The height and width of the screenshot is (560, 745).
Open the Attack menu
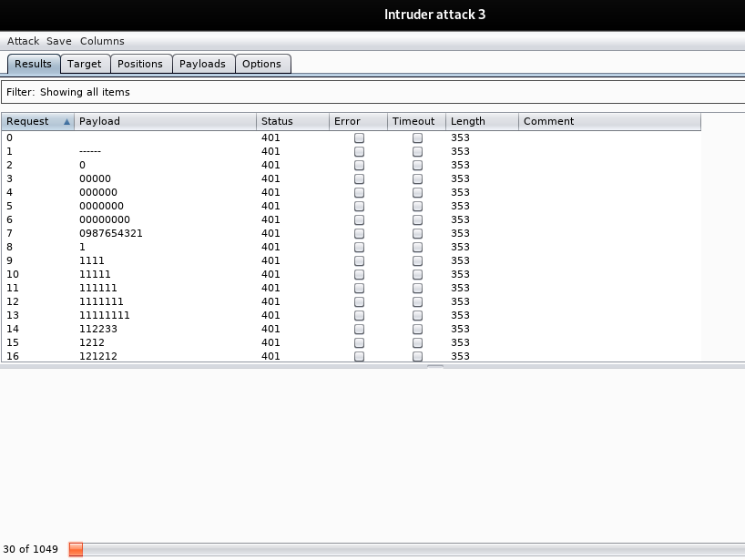click(23, 41)
